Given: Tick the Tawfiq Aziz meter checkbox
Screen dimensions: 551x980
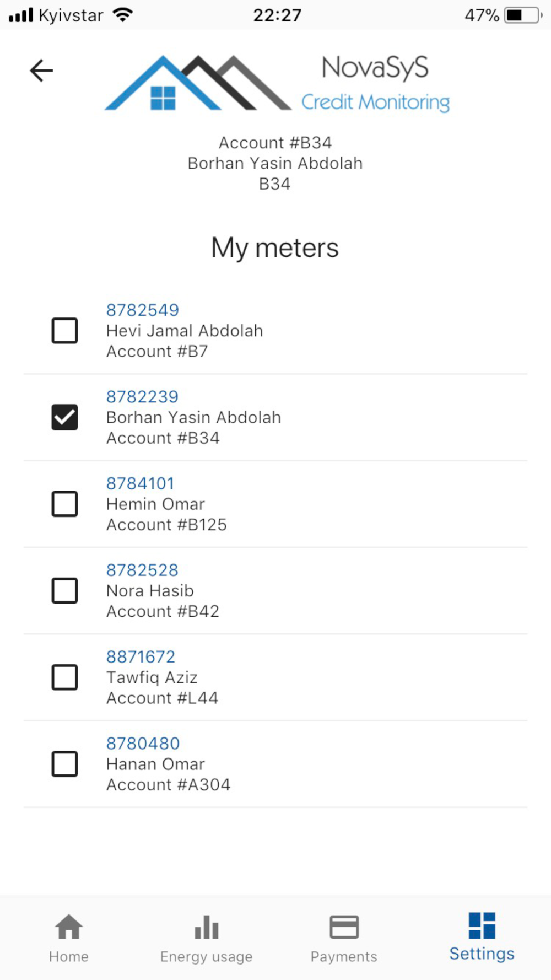Looking at the screenshot, I should pos(64,677).
